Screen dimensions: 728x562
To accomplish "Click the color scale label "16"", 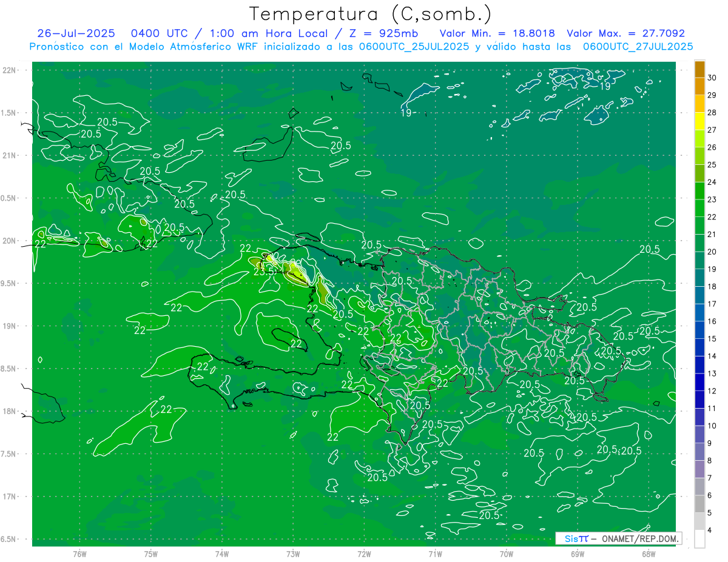I will (x=712, y=321).
